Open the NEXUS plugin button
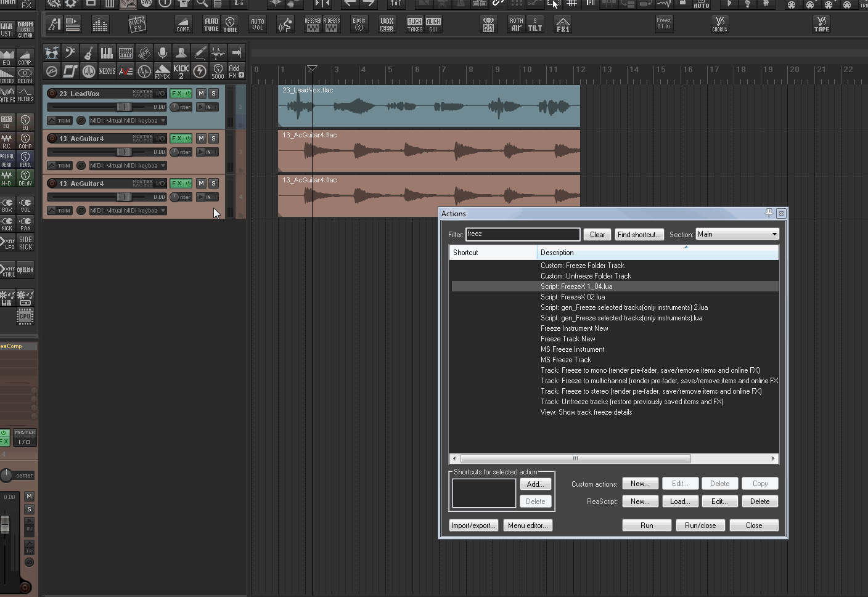This screenshot has height=597, width=868. pos(107,71)
